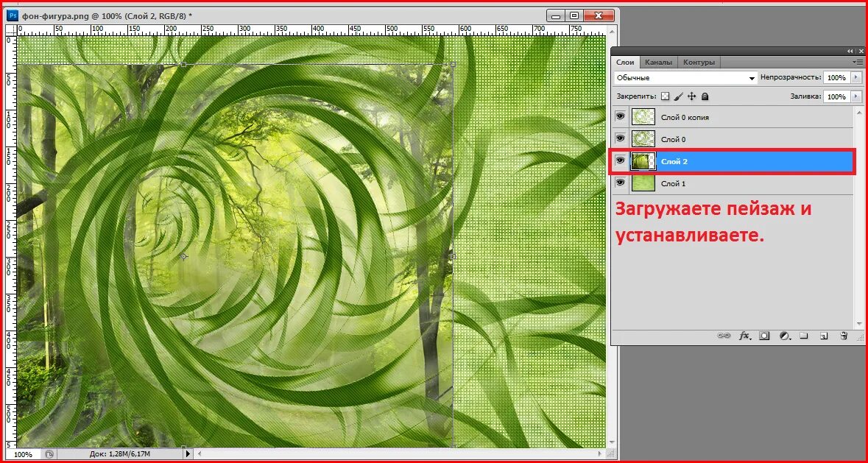Click the link layers icon

pos(724,336)
